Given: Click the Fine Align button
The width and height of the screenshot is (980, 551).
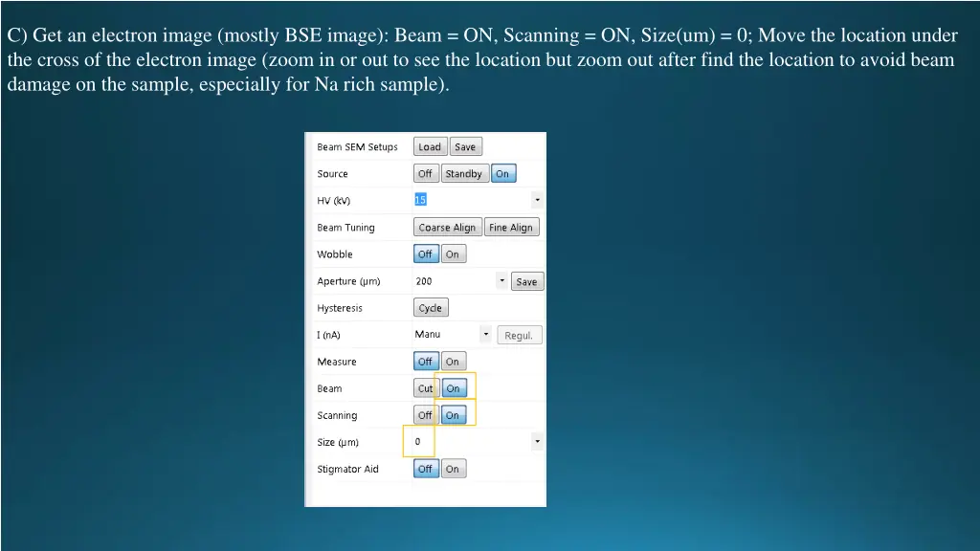Looking at the screenshot, I should 511,228.
